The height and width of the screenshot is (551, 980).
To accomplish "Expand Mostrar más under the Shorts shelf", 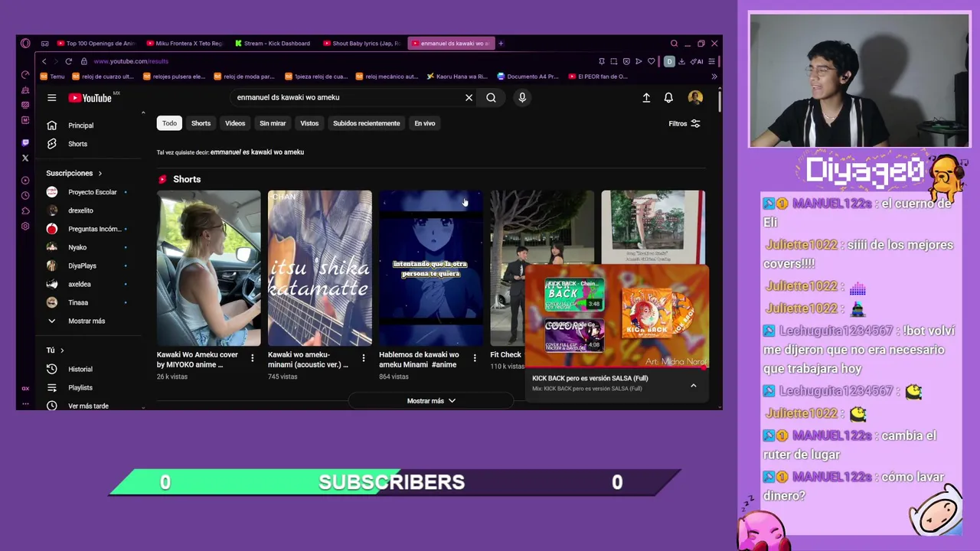I will pos(431,401).
